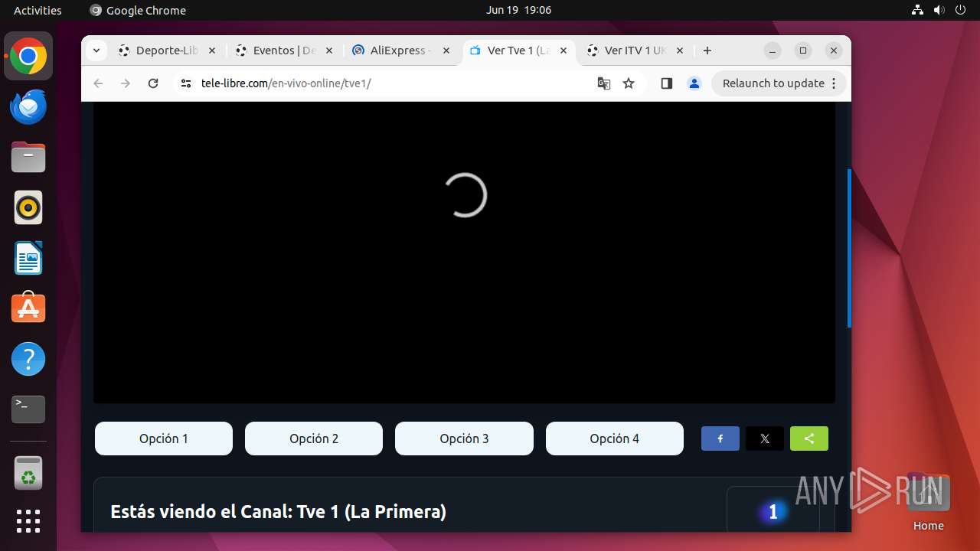Switch to Ver ITV 1 UK tab
The width and height of the screenshot is (980, 551).
click(x=635, y=51)
